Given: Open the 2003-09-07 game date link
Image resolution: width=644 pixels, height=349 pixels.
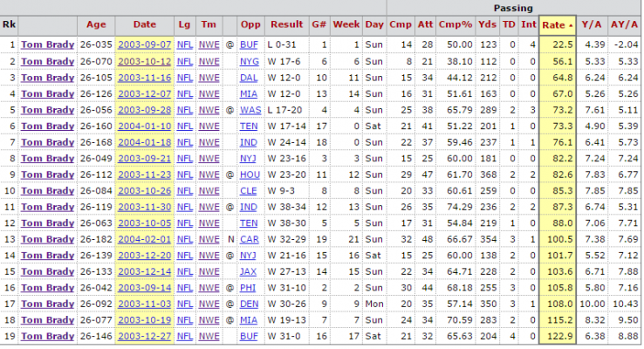Looking at the screenshot, I should (145, 44).
